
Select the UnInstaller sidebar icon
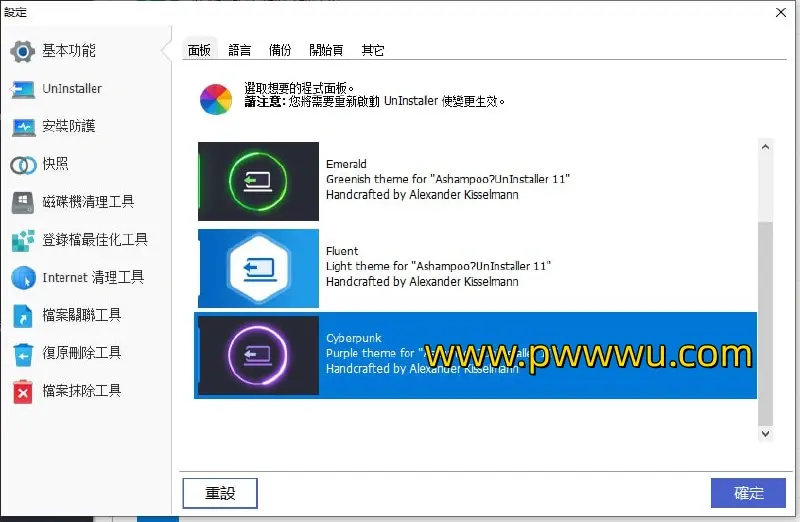coord(23,89)
